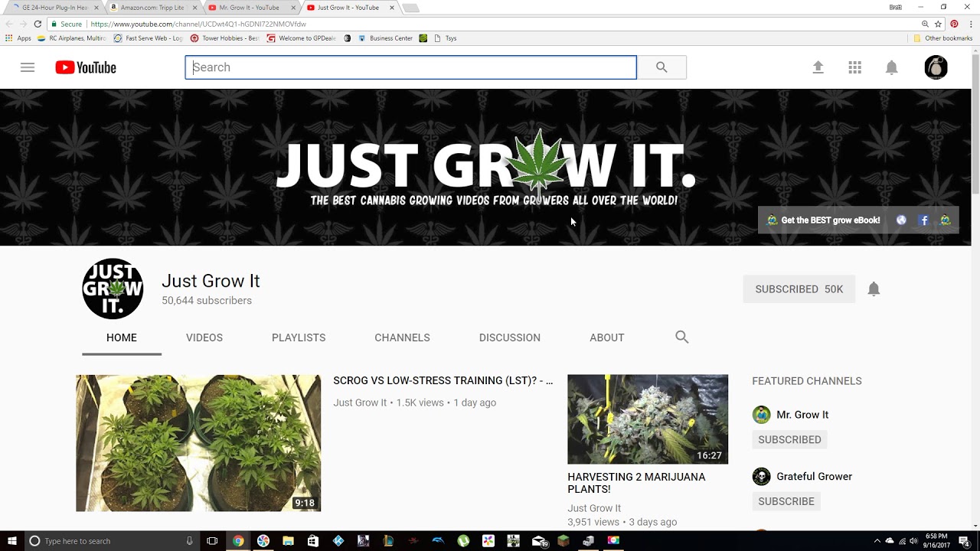Click SUBSCRIBED under Mr. Grow It
This screenshot has height=551, width=980.
[789, 439]
